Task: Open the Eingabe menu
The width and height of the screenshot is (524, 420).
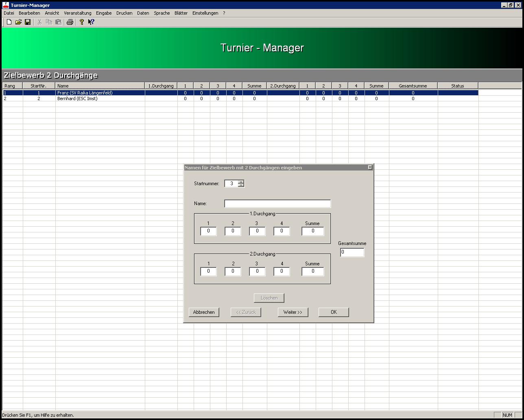Action: [x=104, y=13]
